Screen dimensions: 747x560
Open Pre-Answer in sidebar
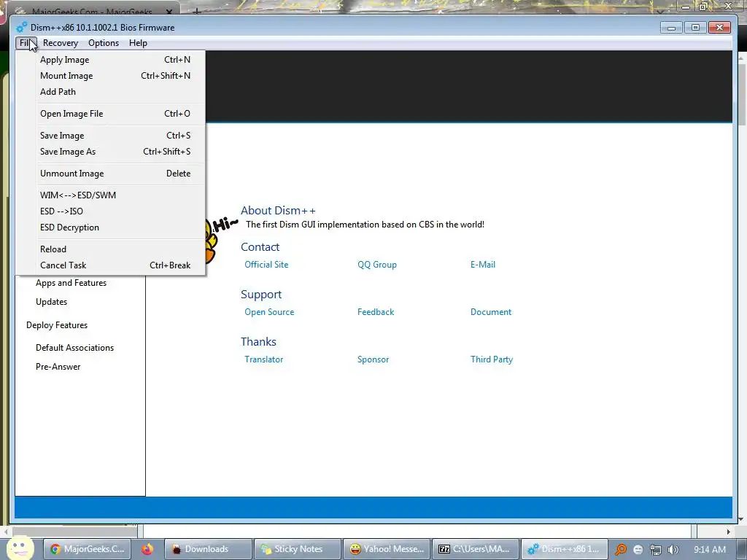[x=58, y=367]
